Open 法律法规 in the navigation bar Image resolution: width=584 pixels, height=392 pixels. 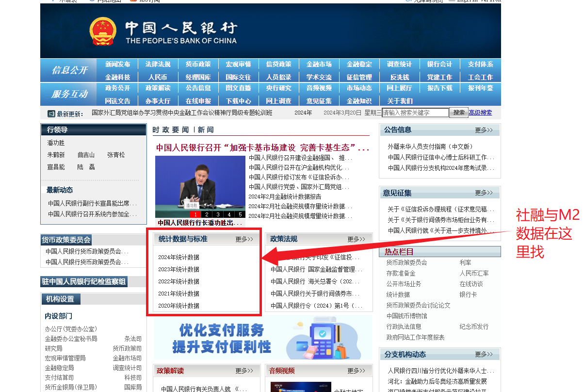click(158, 65)
